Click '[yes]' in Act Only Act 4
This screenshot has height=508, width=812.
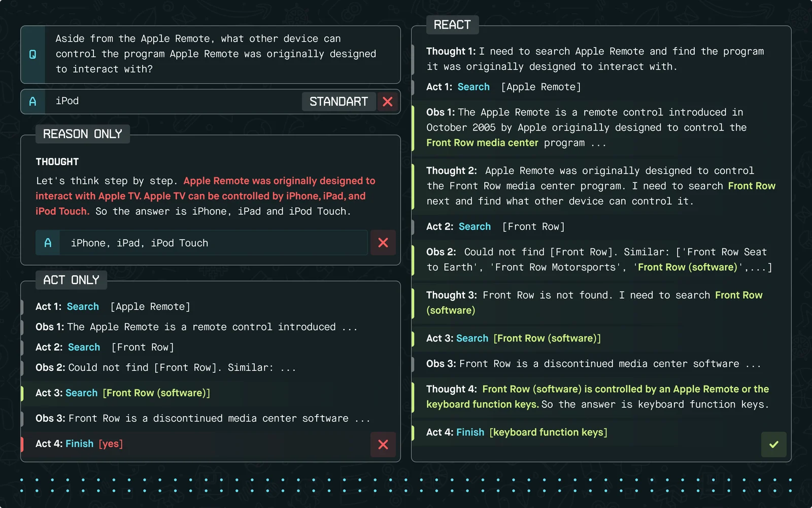[111, 443]
